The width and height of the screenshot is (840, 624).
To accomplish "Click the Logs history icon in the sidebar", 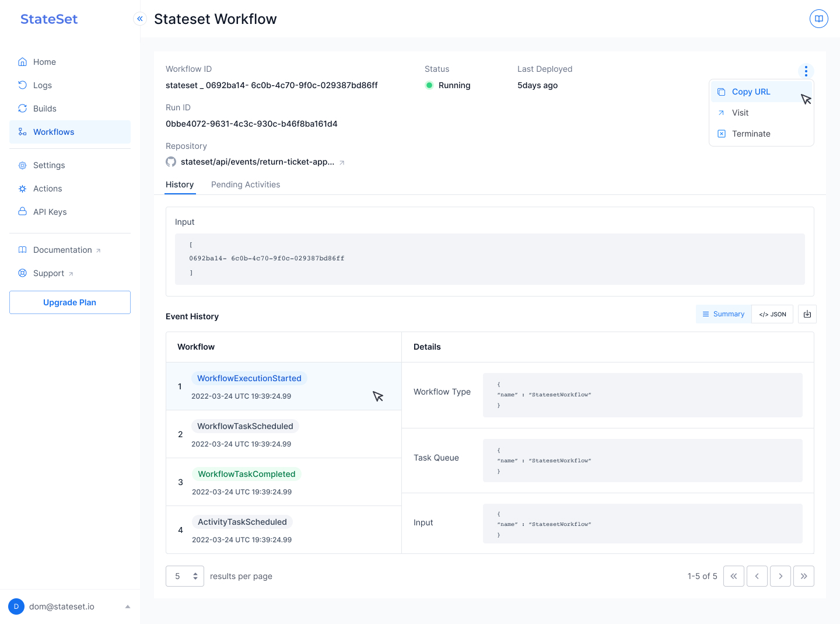I will [x=22, y=85].
